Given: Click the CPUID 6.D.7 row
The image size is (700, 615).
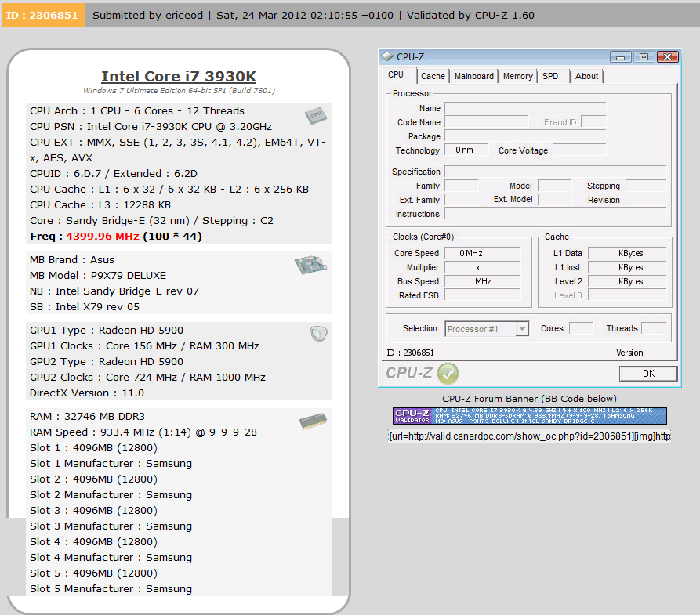Looking at the screenshot, I should [x=114, y=174].
